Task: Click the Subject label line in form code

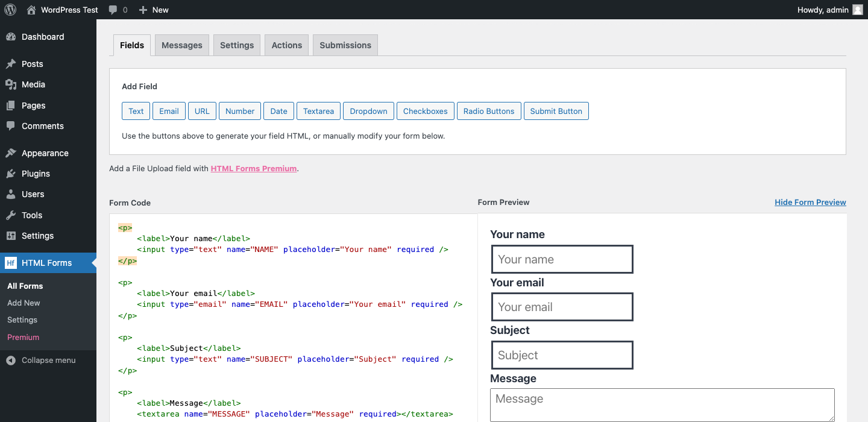Action: (189, 348)
